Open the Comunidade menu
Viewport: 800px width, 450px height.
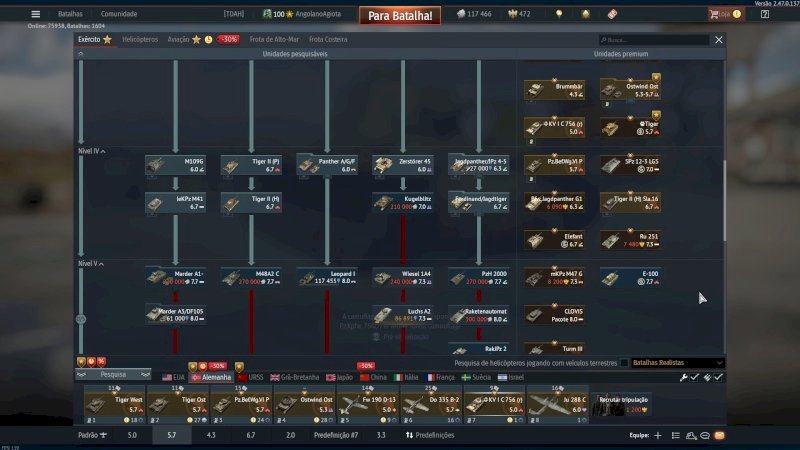click(119, 14)
